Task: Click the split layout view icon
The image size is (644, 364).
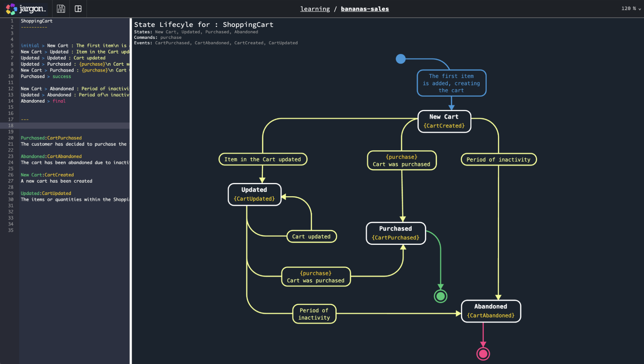Action: (x=78, y=9)
